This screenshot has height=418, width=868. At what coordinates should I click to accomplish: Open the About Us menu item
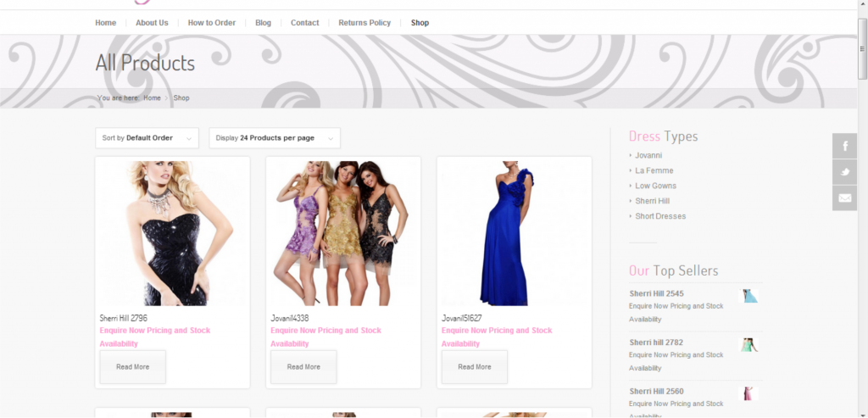[x=152, y=23]
